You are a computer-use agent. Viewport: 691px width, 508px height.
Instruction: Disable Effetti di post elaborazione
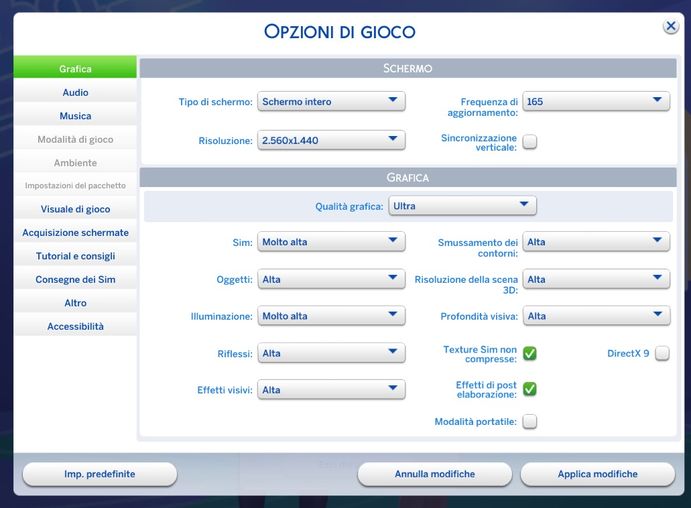529,389
